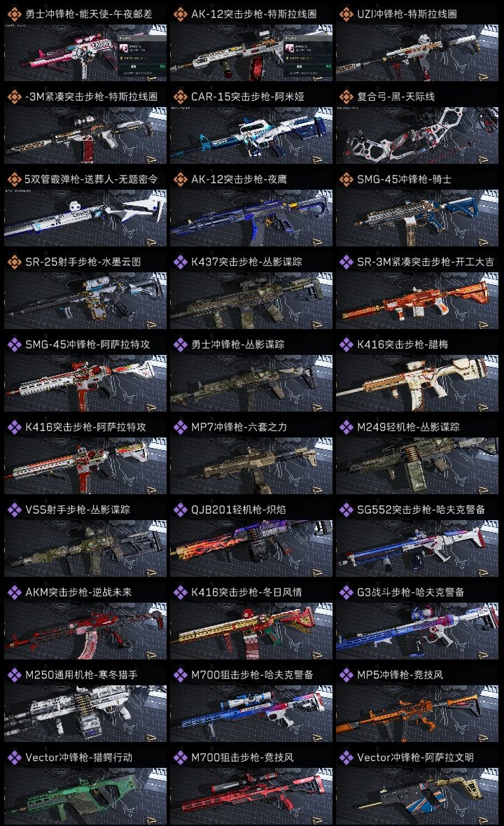Screen dimensions: 504x826
Task: Select the SG552突击步枪-哈夫克警备 weapon image
Action: click(417, 548)
